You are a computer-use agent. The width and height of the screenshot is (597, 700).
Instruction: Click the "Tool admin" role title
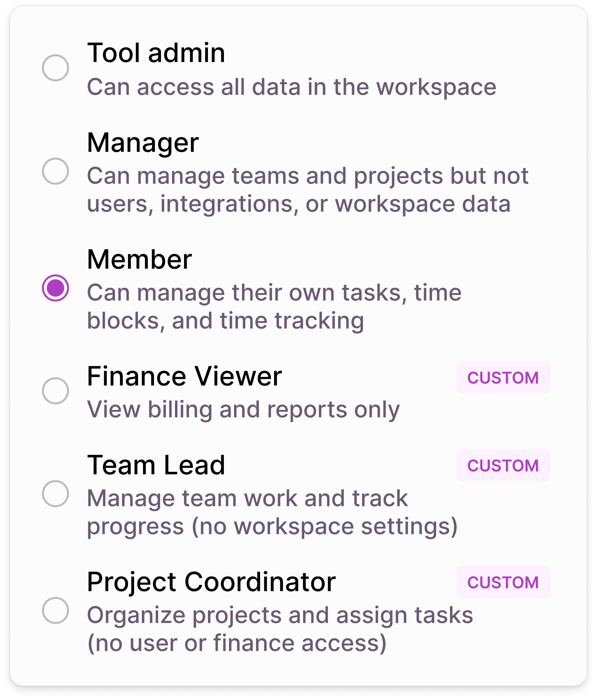pyautogui.click(x=156, y=53)
